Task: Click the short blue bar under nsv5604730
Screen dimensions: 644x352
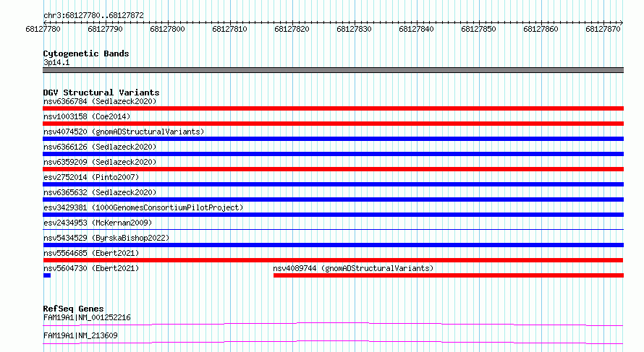Action: click(x=47, y=275)
